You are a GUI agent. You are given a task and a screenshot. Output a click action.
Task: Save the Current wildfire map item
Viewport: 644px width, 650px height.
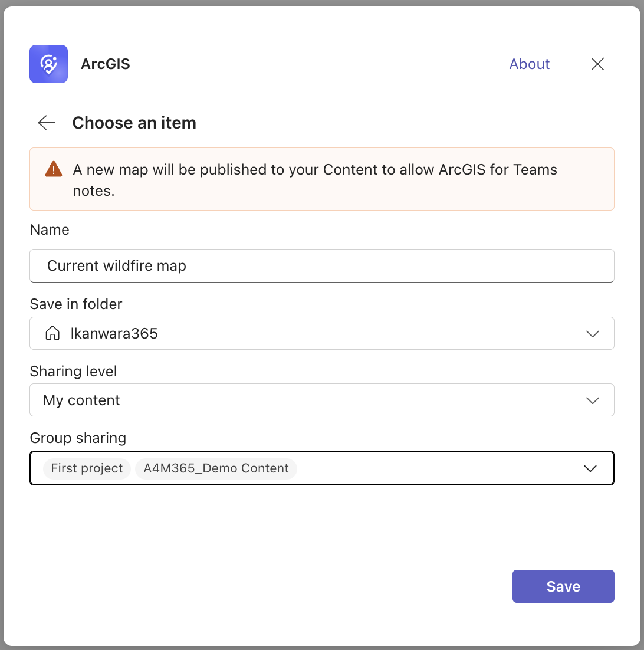coord(563,586)
